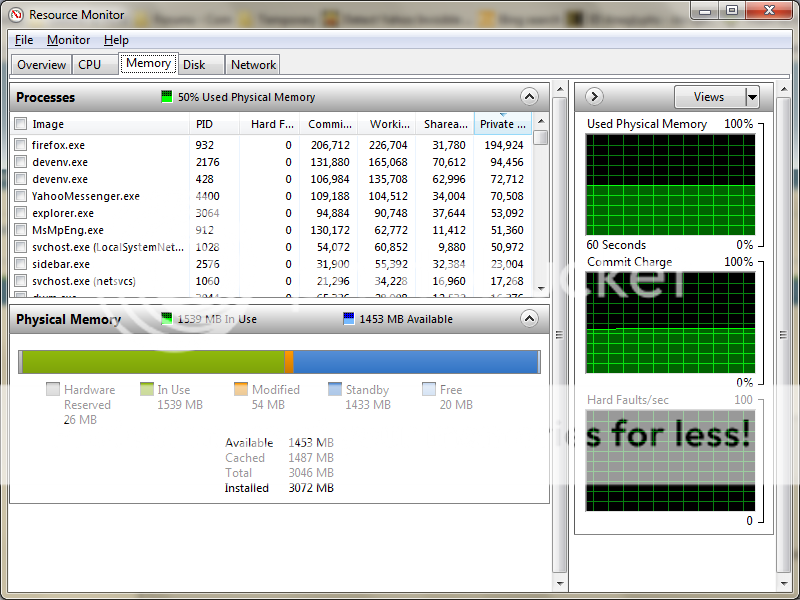The width and height of the screenshot is (800, 600).
Task: Click the Resource Monitor title bar icon
Action: pos(16,14)
